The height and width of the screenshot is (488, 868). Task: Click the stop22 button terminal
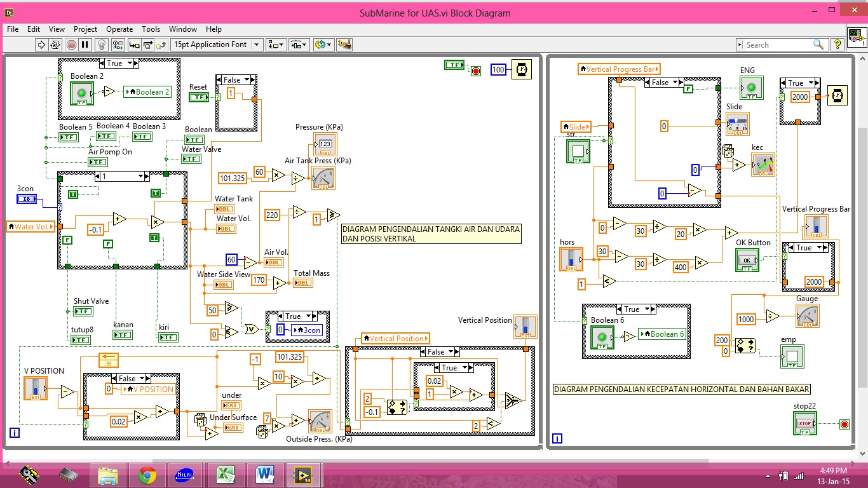[x=804, y=423]
